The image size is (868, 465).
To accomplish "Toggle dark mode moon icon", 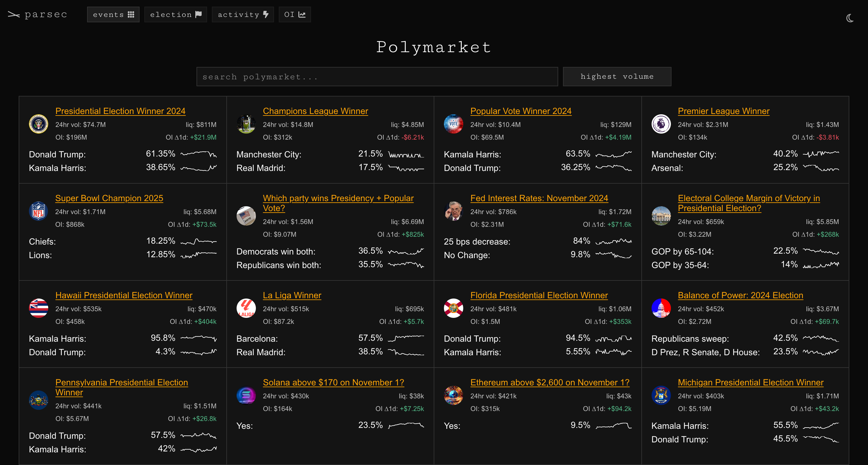I will pos(850,18).
